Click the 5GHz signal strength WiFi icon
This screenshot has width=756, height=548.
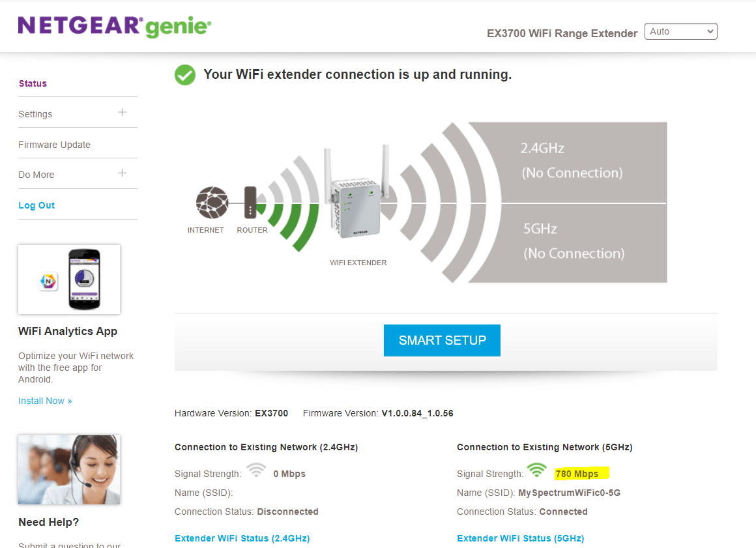point(536,469)
